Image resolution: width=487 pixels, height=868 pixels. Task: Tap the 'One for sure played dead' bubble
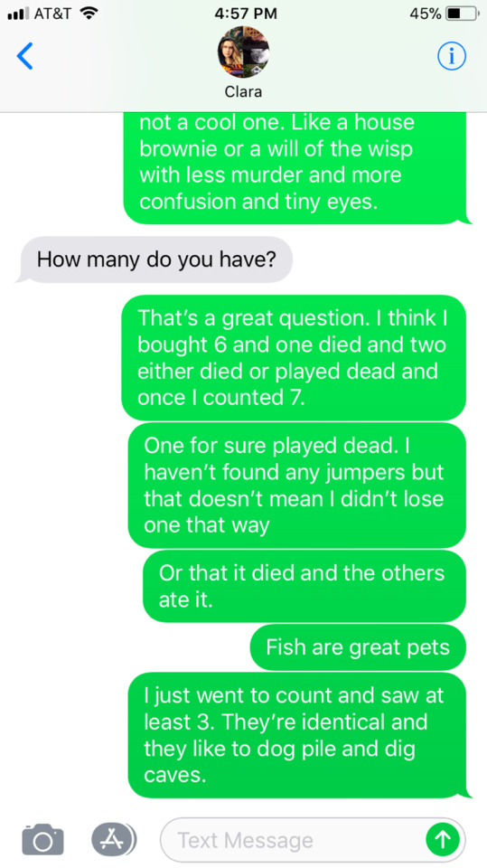[296, 485]
